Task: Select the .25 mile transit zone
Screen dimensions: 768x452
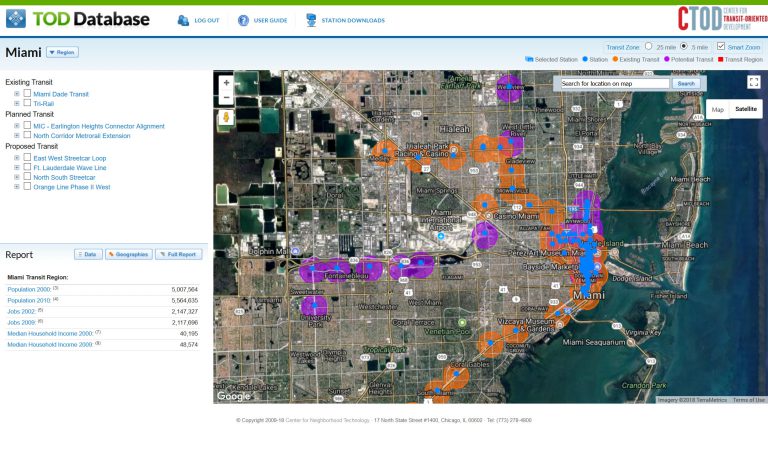Action: (x=648, y=47)
